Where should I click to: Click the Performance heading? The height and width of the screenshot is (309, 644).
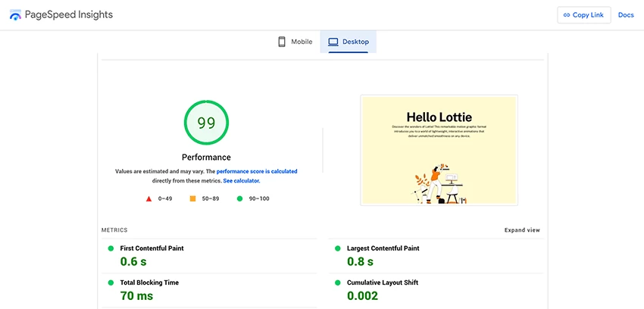pyautogui.click(x=206, y=158)
